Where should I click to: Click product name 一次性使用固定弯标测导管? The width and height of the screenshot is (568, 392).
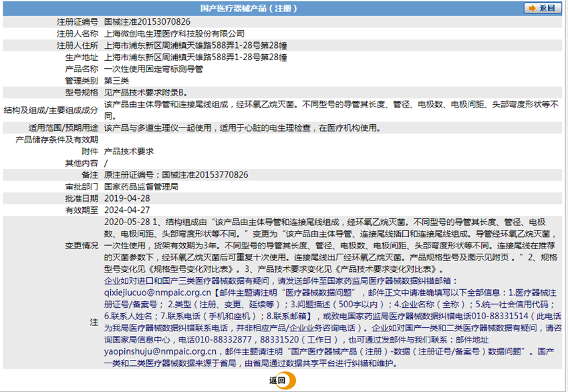pyautogui.click(x=154, y=69)
